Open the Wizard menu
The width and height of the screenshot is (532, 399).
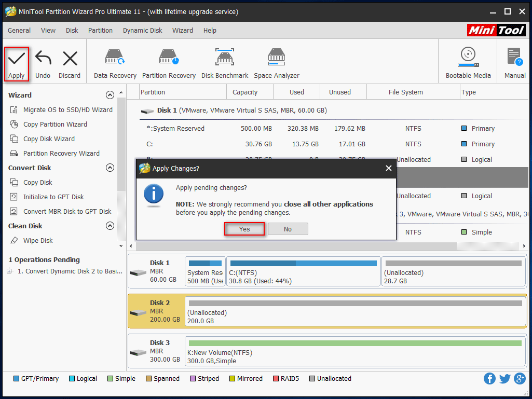[x=183, y=31]
